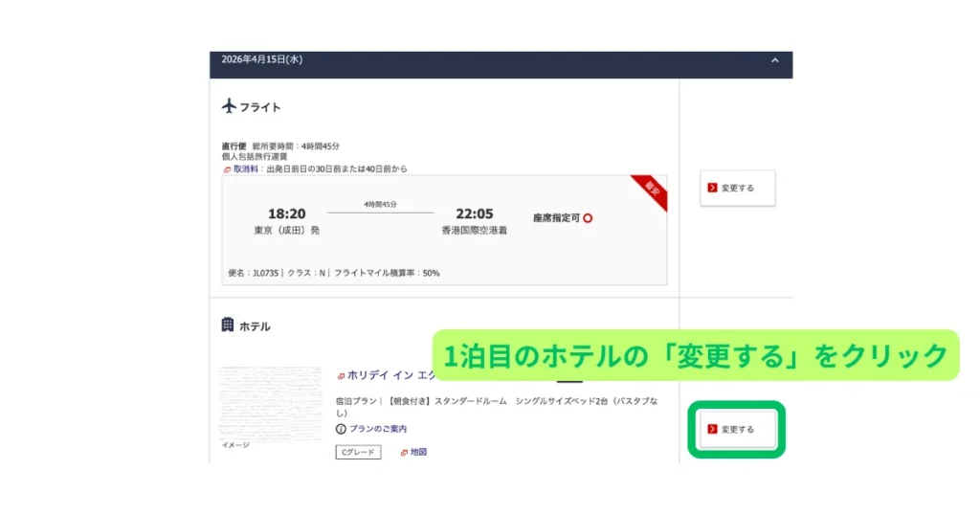Select the 18:20 Tokyo Narita departure time

(286, 214)
